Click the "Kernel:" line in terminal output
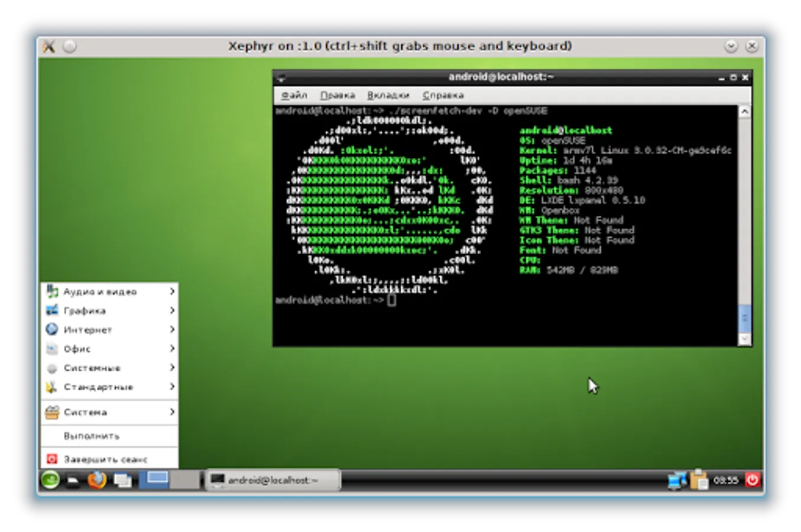801x532 pixels. (x=625, y=151)
